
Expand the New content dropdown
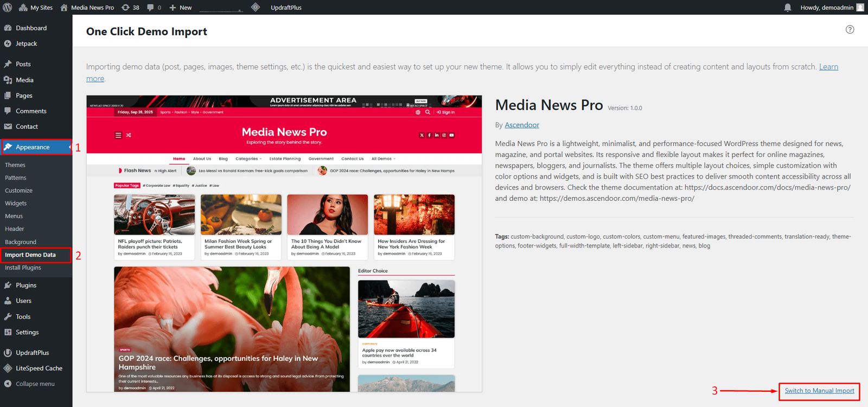click(x=181, y=8)
